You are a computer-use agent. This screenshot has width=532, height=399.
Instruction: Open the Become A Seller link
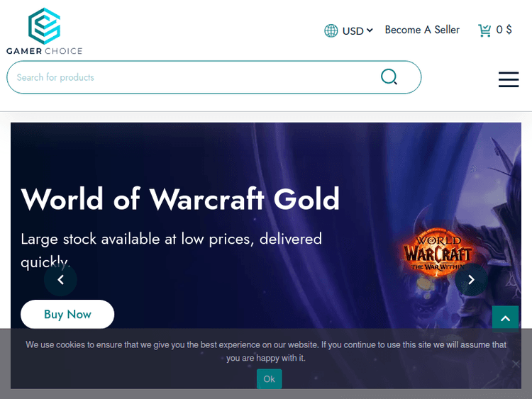pyautogui.click(x=422, y=30)
